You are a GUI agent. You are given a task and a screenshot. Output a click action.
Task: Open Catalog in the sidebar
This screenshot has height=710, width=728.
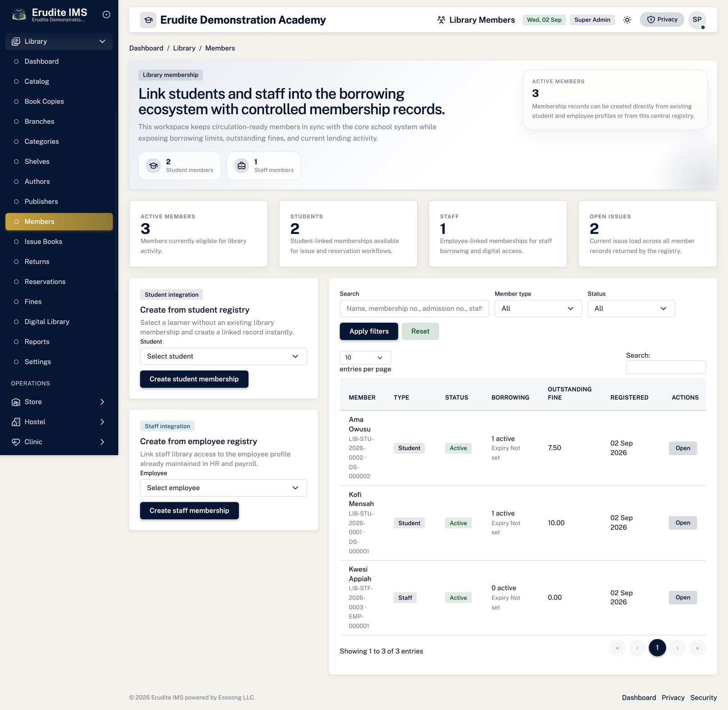point(59,81)
